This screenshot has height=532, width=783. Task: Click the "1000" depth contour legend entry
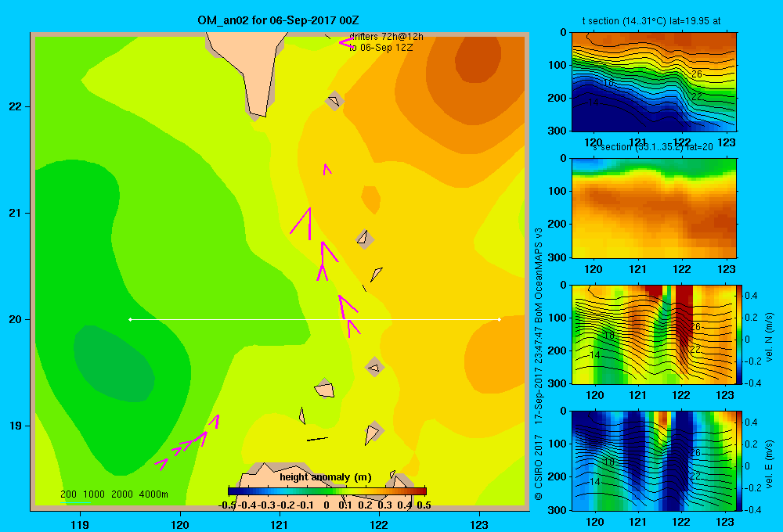click(94, 494)
